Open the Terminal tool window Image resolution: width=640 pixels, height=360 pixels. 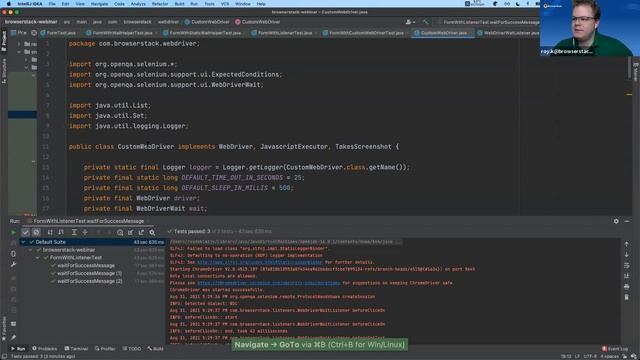[76, 349]
